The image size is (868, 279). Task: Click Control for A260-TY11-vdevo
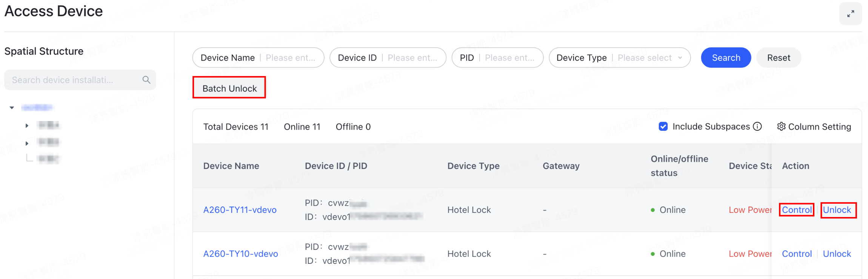click(x=796, y=210)
